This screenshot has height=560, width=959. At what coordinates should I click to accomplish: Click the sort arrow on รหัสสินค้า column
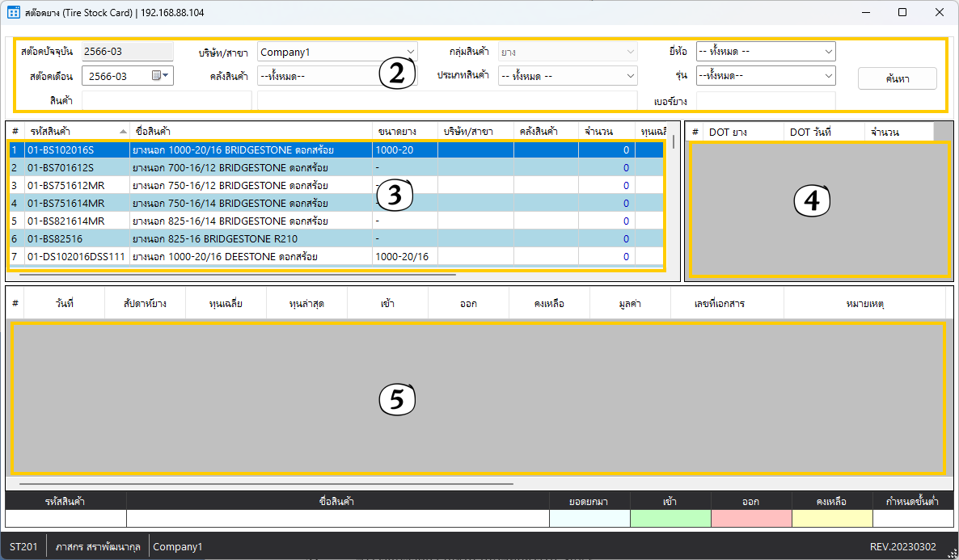click(x=123, y=131)
